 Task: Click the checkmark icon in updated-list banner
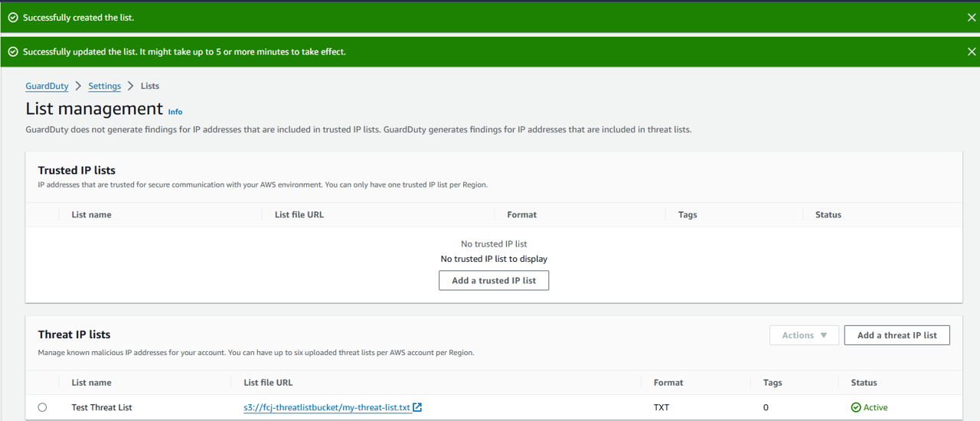(x=13, y=52)
